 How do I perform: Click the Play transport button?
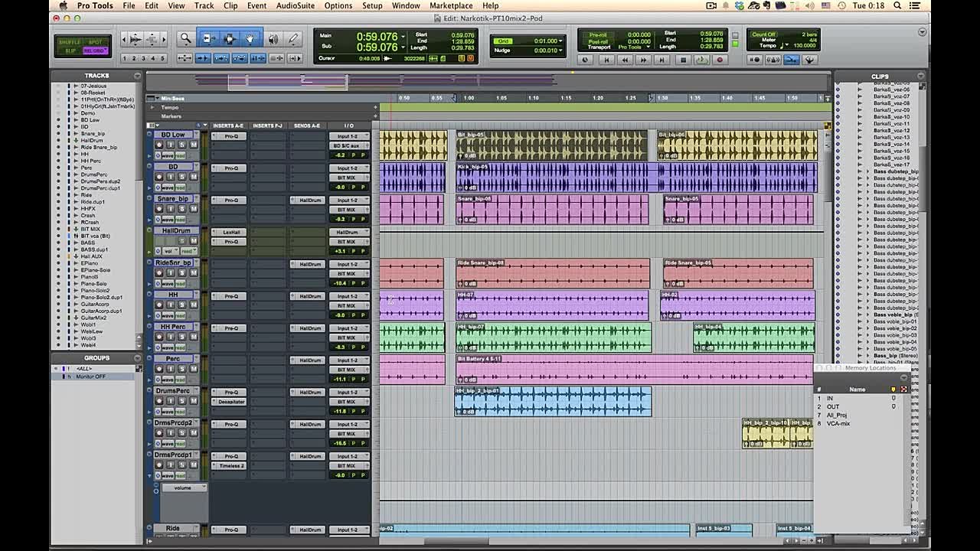701,60
